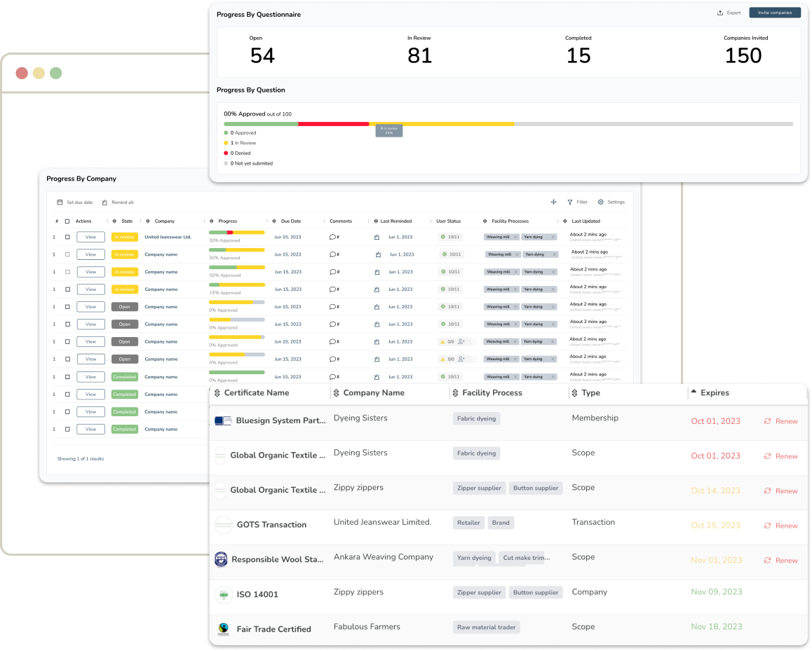Check the checkbox in the 50% Approved row
The image size is (812, 651).
pyautogui.click(x=67, y=272)
